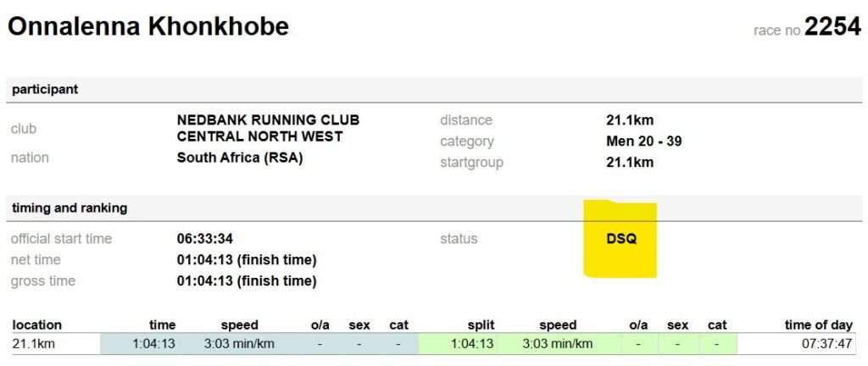Select race number 2254

pyautogui.click(x=832, y=26)
